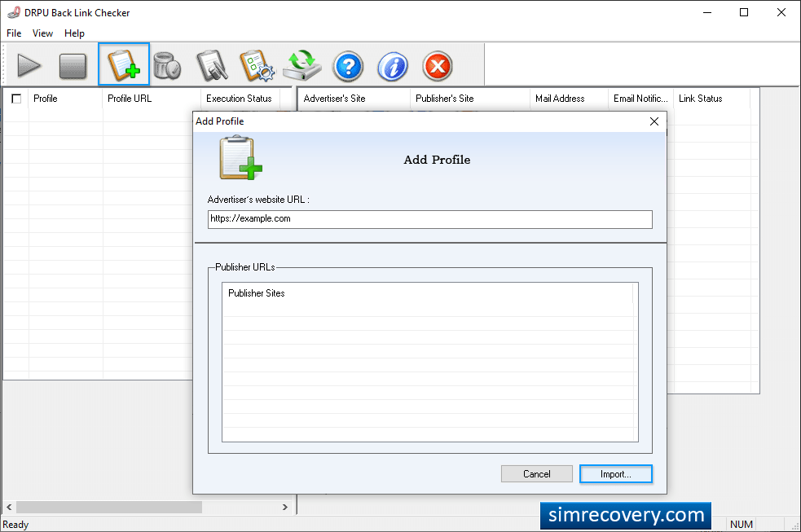Click the horizontal scrollbar right arrow
The width and height of the screenshot is (801, 532).
[x=285, y=507]
